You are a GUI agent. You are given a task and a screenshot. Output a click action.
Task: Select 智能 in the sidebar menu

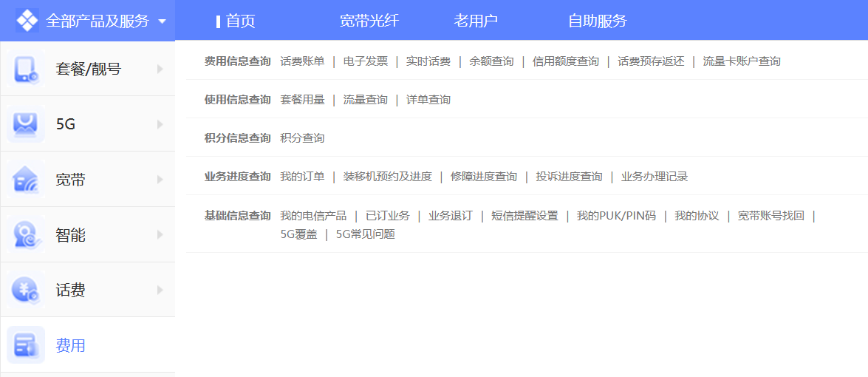pyautogui.click(x=70, y=235)
